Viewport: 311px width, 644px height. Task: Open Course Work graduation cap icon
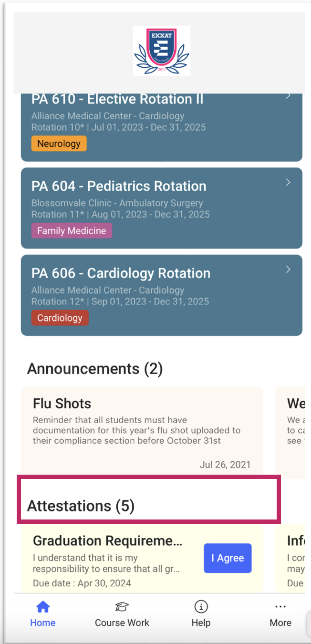point(122,607)
